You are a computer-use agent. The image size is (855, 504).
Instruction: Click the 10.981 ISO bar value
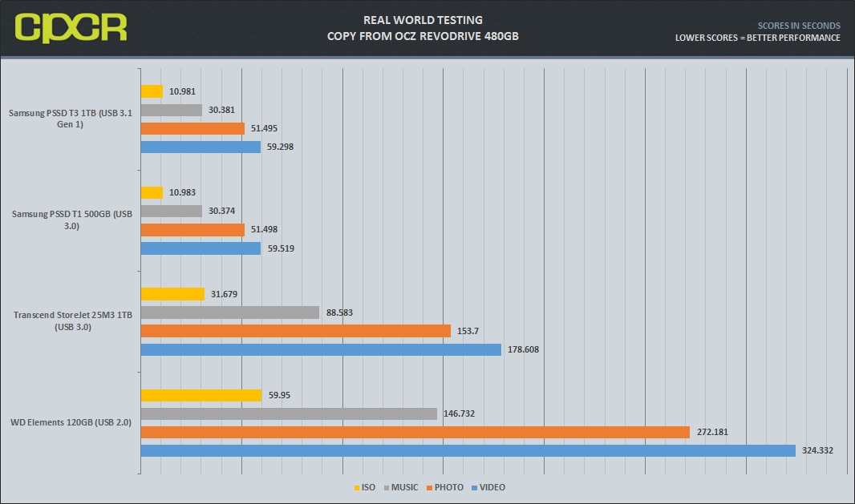point(182,91)
